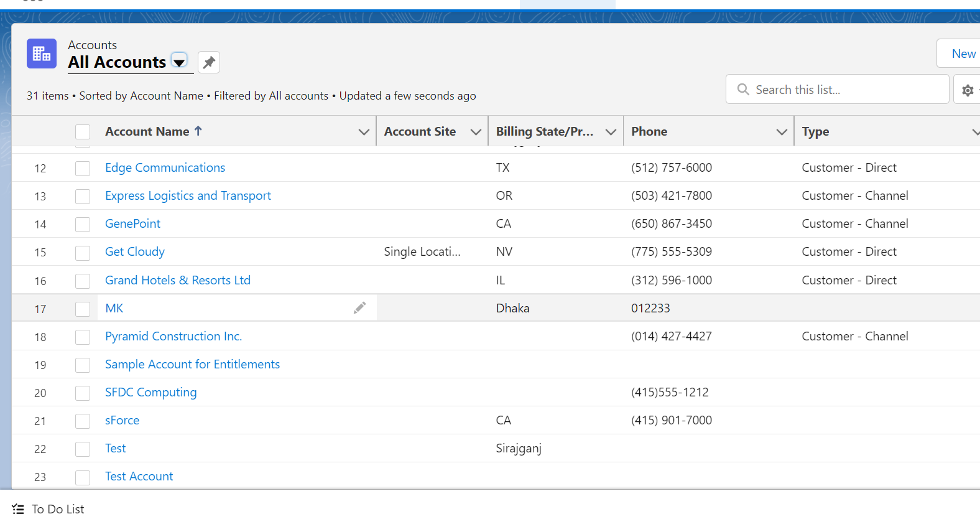
Task: Click phone number (014) 427-4427
Action: coord(672,336)
